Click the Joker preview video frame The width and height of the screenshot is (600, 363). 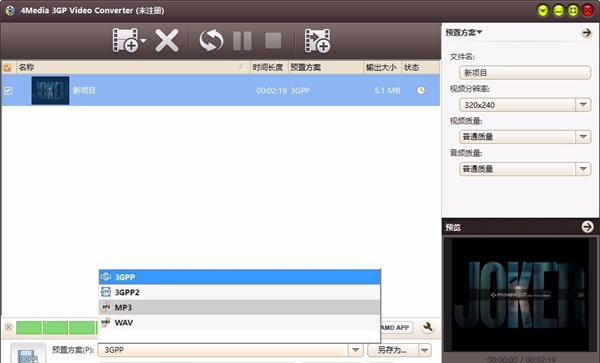click(520, 295)
